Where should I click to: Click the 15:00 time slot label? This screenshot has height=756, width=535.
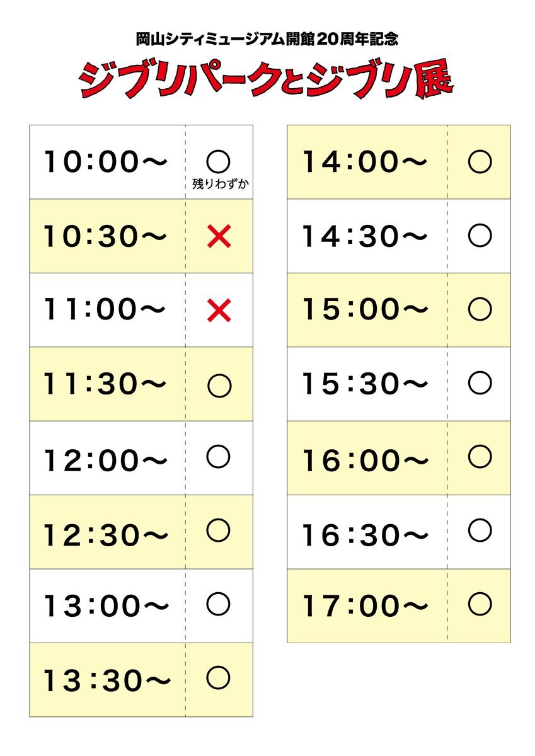pos(365,309)
